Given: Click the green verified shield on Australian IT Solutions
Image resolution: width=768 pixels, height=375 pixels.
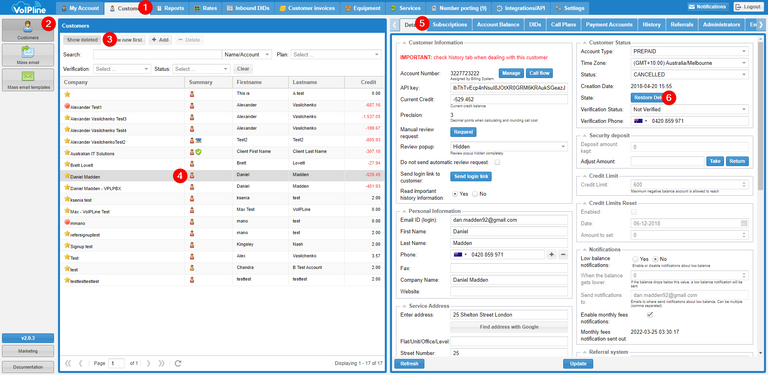Looking at the screenshot, I should click(x=199, y=152).
